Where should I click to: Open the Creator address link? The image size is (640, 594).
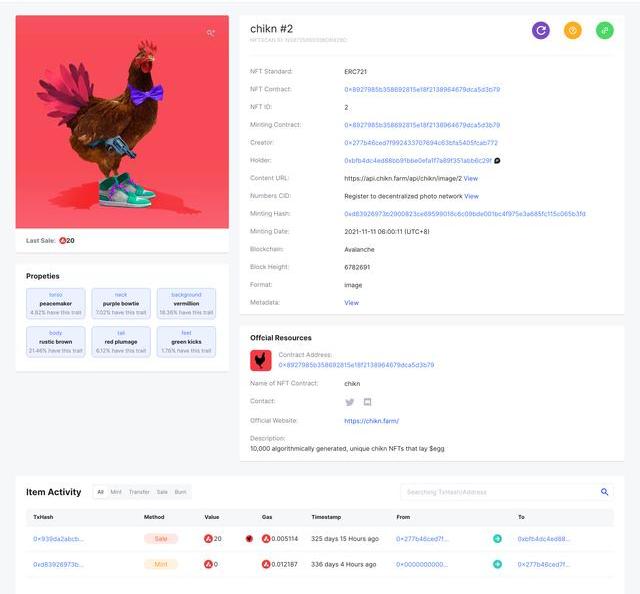[421, 142]
